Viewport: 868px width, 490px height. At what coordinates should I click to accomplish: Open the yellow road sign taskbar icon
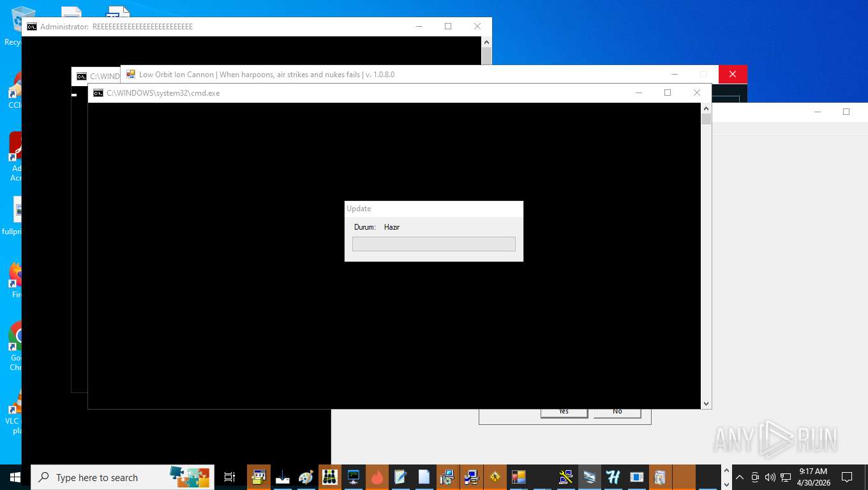pyautogui.click(x=495, y=477)
